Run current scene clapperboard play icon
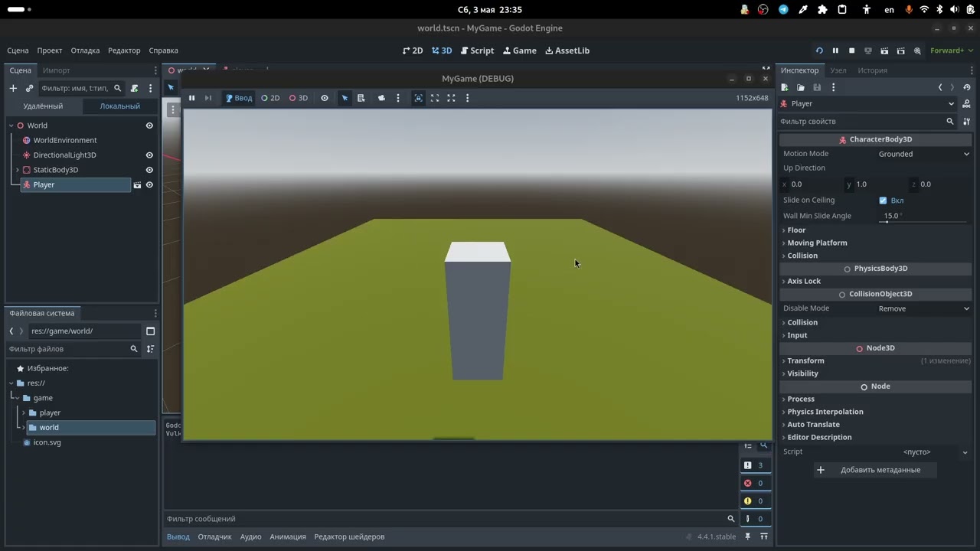Image resolution: width=980 pixels, height=551 pixels. pos(884,51)
